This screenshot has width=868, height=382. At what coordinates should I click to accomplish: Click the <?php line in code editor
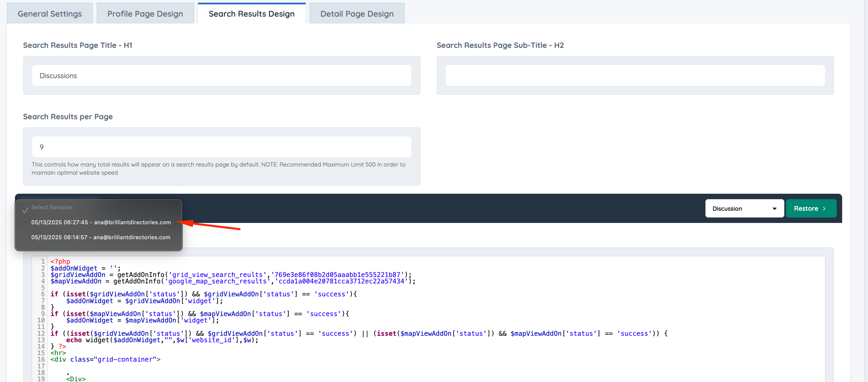click(x=60, y=261)
